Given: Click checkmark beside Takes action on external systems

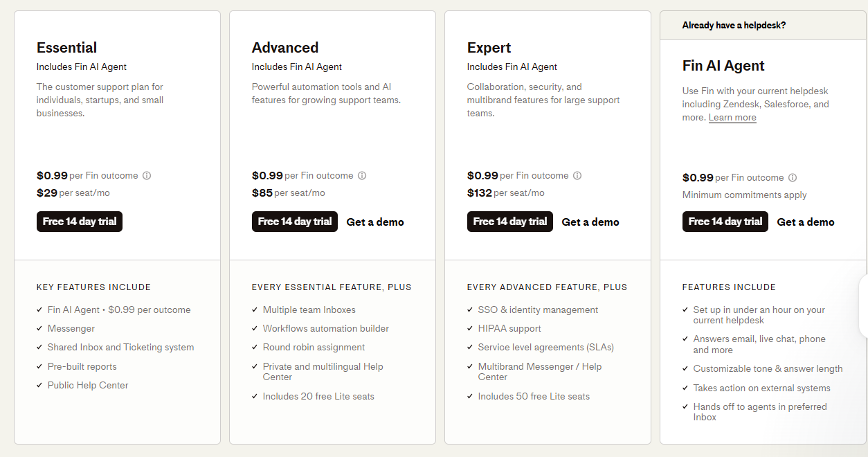Looking at the screenshot, I should coord(686,388).
